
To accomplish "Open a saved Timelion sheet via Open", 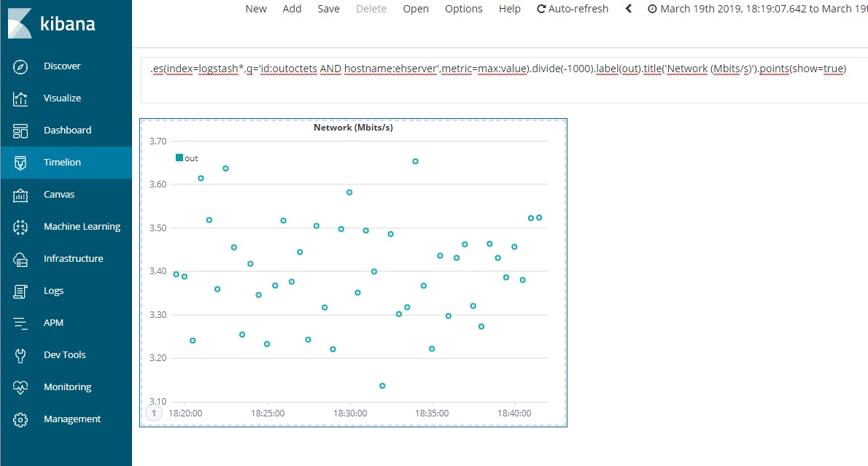I will tap(416, 9).
